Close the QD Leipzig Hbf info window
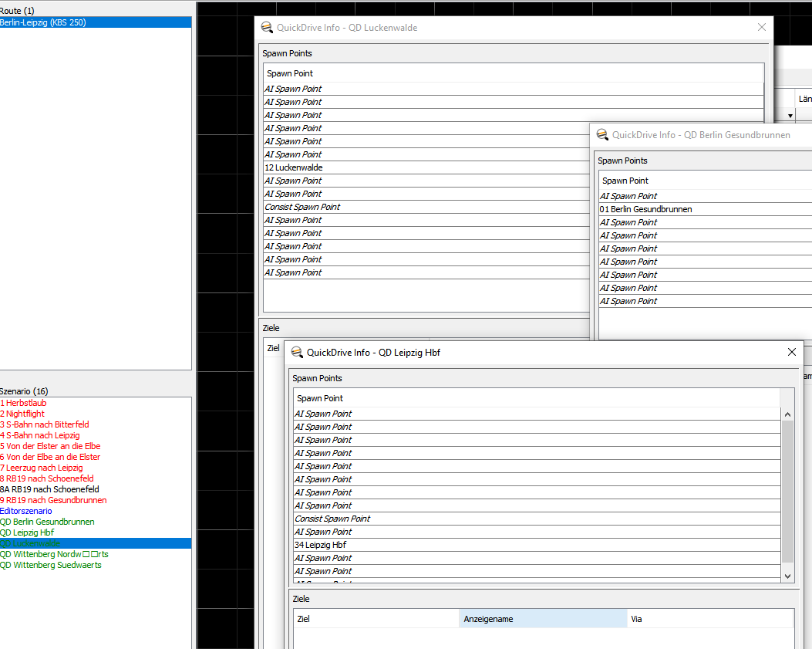 [791, 352]
